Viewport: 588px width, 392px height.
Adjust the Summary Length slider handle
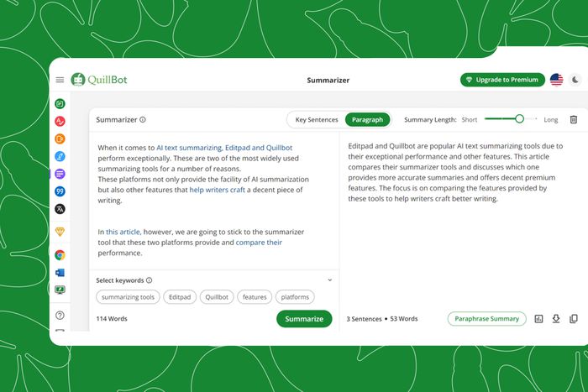point(519,119)
